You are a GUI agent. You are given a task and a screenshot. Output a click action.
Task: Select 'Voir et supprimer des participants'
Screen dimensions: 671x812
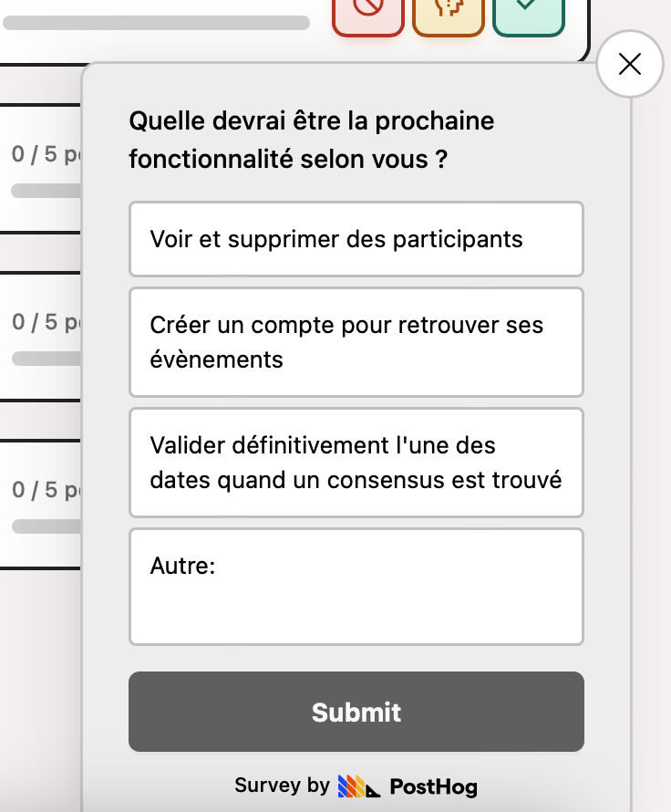(356, 239)
